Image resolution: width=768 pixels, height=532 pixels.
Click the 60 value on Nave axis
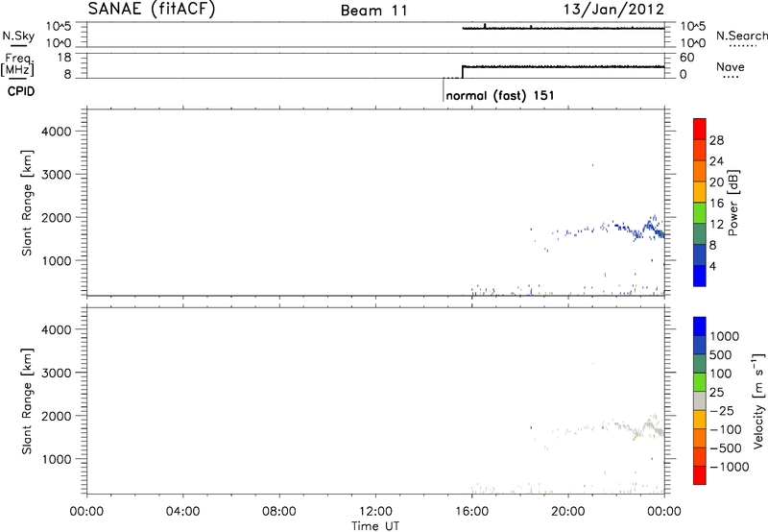686,58
